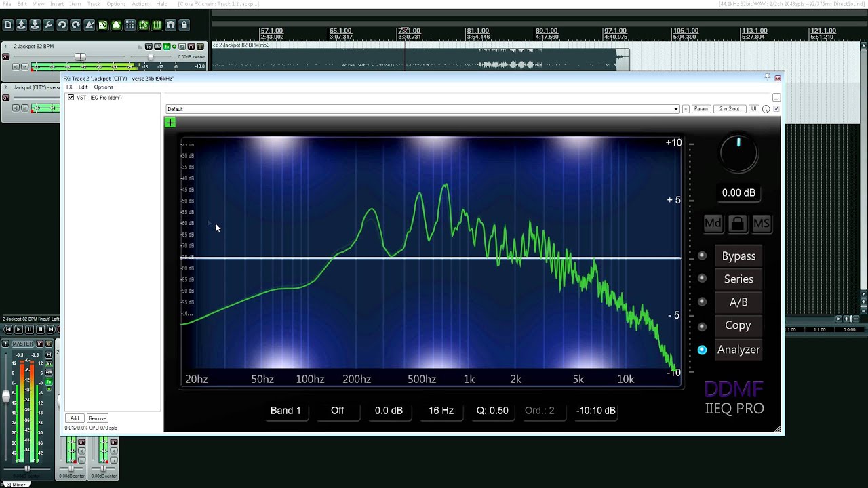Click the undo arrow in main toolbar
This screenshot has width=868, height=488.
click(x=62, y=25)
